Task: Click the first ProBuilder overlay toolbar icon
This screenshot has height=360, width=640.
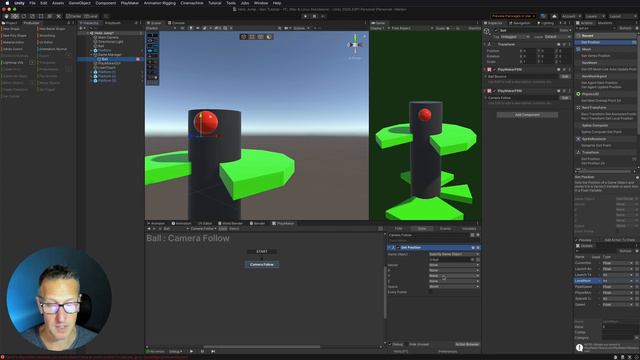Action: coord(244,37)
